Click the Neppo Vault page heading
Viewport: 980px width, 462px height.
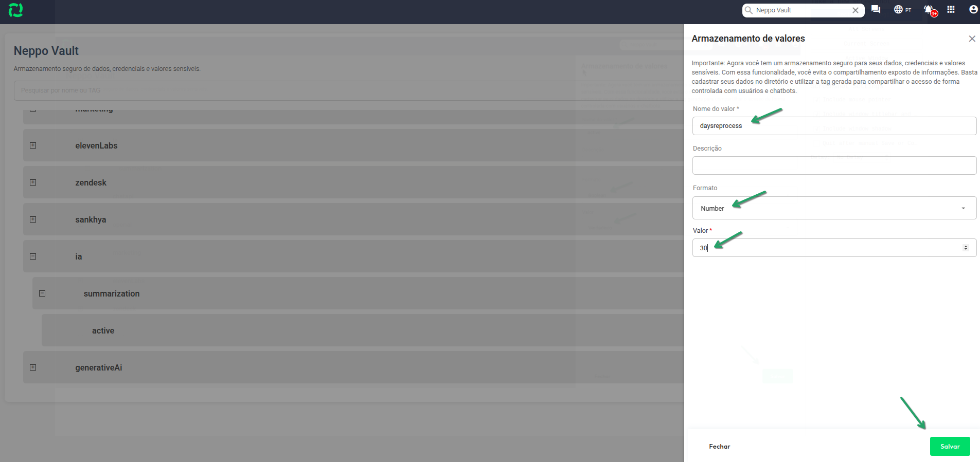coord(46,51)
